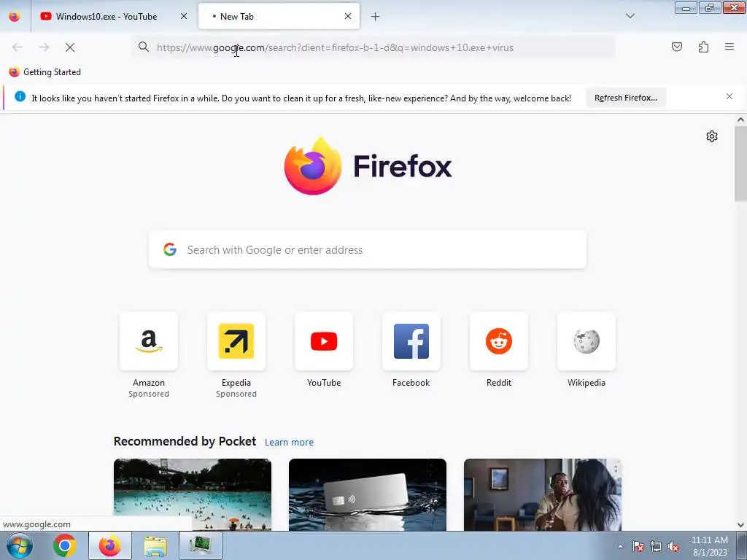Open the Getting Started bookmark
747x560 pixels.
(x=45, y=72)
